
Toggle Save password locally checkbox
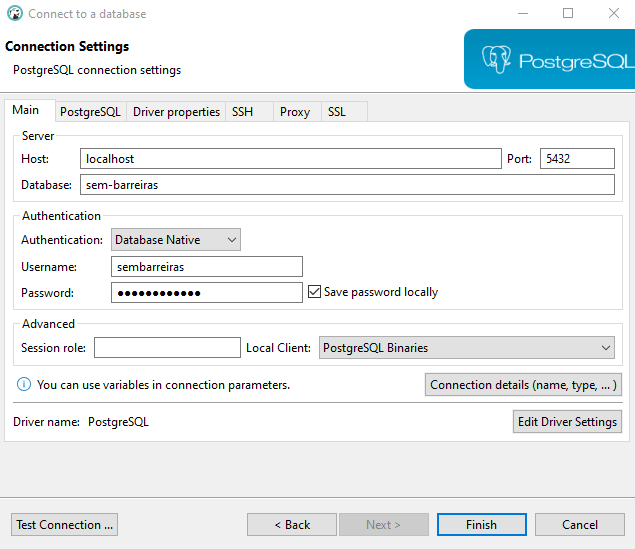(x=315, y=292)
